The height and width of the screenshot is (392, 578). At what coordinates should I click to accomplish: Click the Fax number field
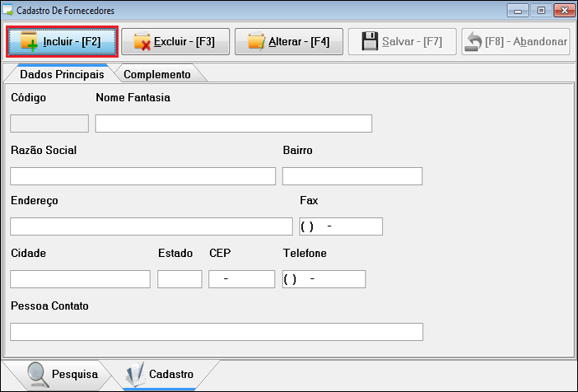(x=341, y=226)
